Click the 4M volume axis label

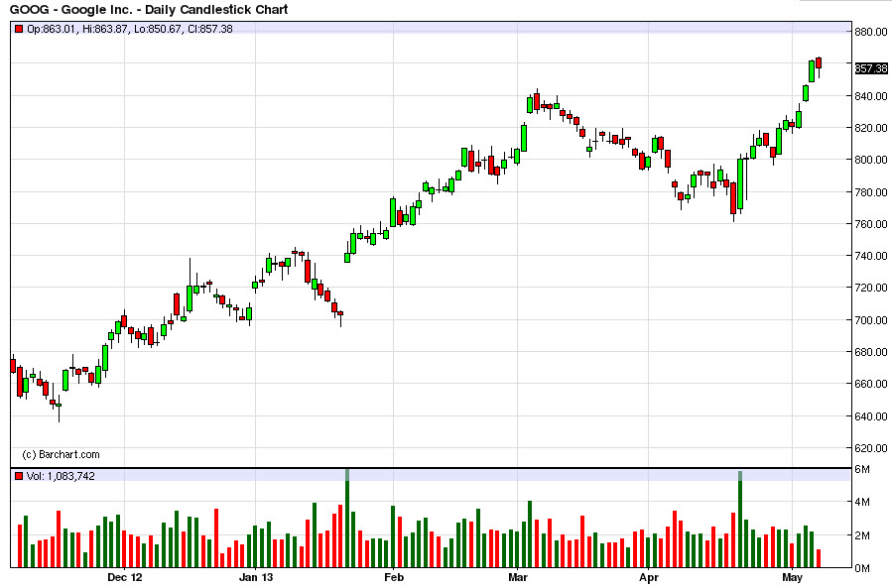pos(862,502)
